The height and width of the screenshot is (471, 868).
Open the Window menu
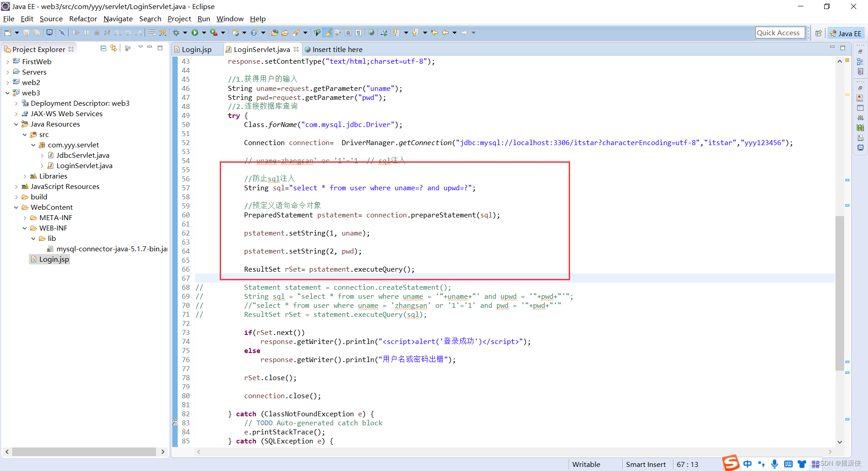230,19
